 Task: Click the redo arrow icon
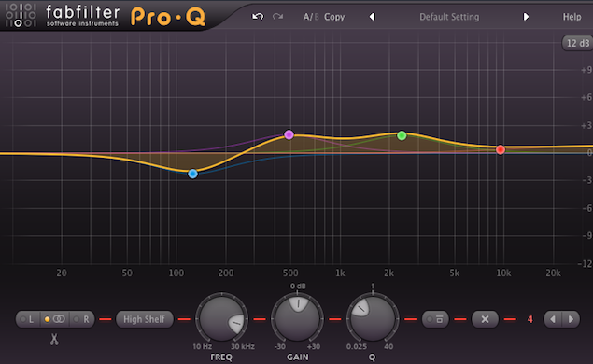pos(278,17)
